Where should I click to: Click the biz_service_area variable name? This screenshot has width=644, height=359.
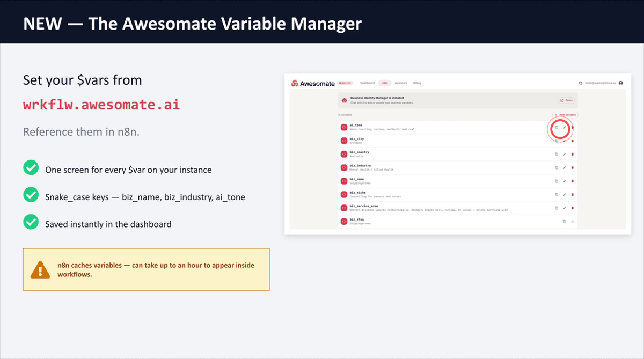[x=363, y=206]
